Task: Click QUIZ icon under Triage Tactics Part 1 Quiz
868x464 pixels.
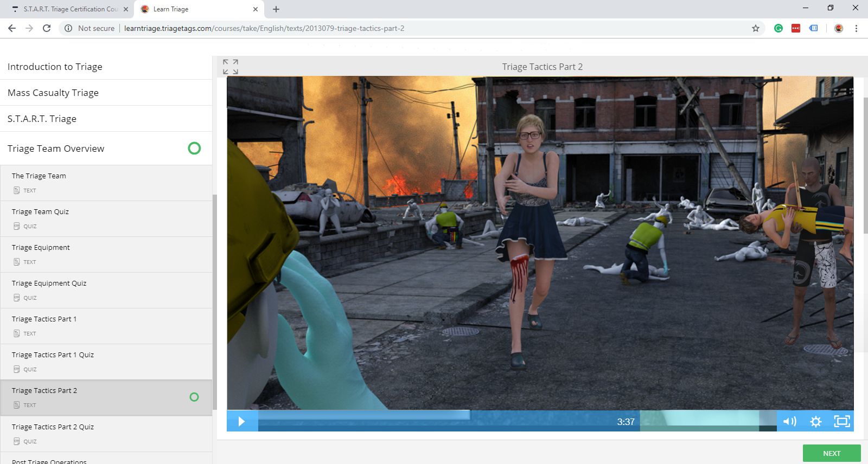Action: click(16, 369)
